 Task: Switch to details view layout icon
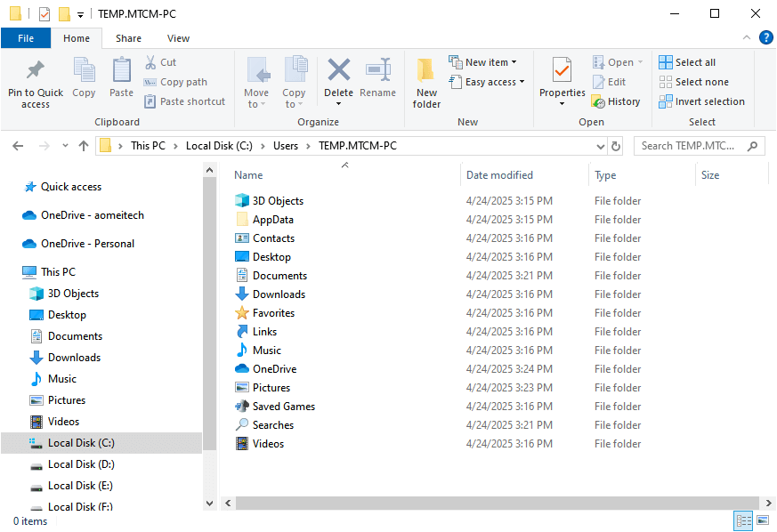(743, 520)
